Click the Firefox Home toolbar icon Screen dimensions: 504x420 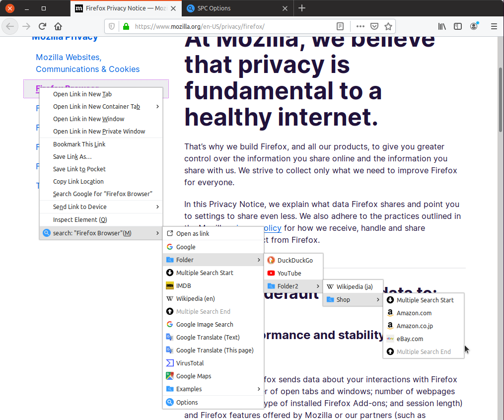point(58,26)
